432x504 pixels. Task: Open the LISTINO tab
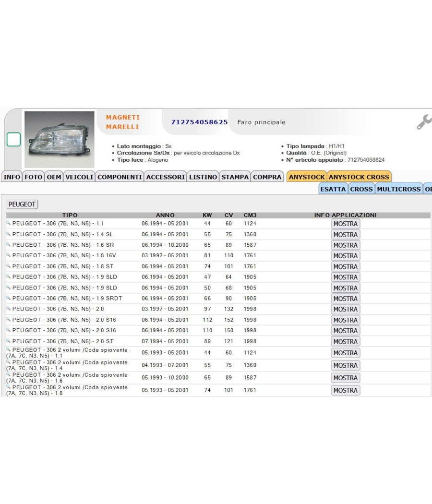203,177
